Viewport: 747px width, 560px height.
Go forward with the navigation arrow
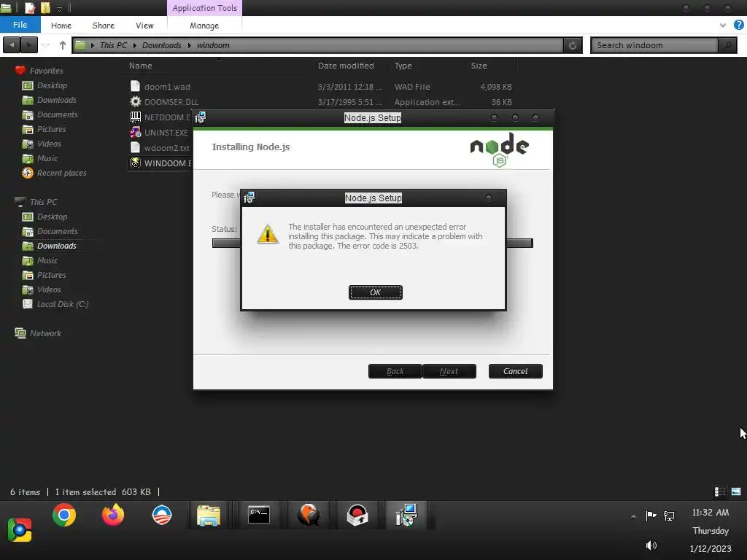[29, 44]
